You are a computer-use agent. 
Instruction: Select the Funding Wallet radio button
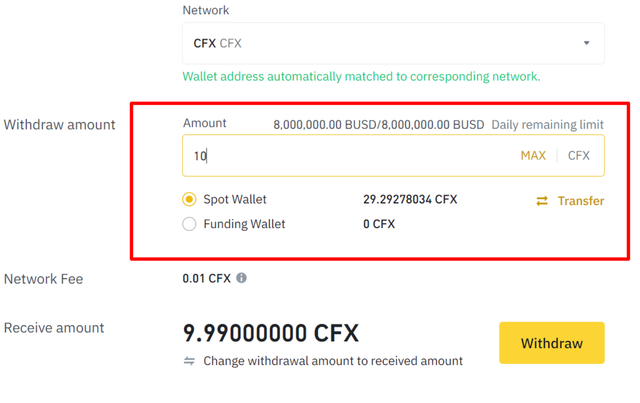click(x=189, y=224)
